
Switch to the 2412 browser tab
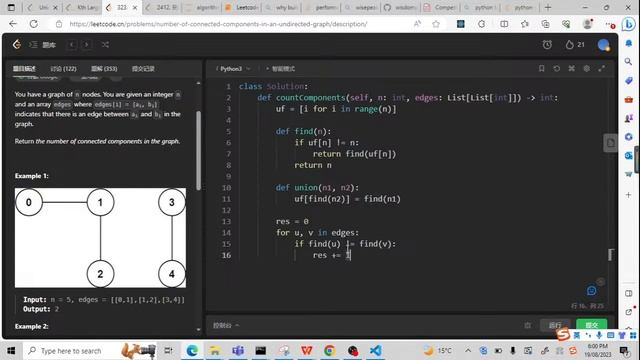pos(162,7)
